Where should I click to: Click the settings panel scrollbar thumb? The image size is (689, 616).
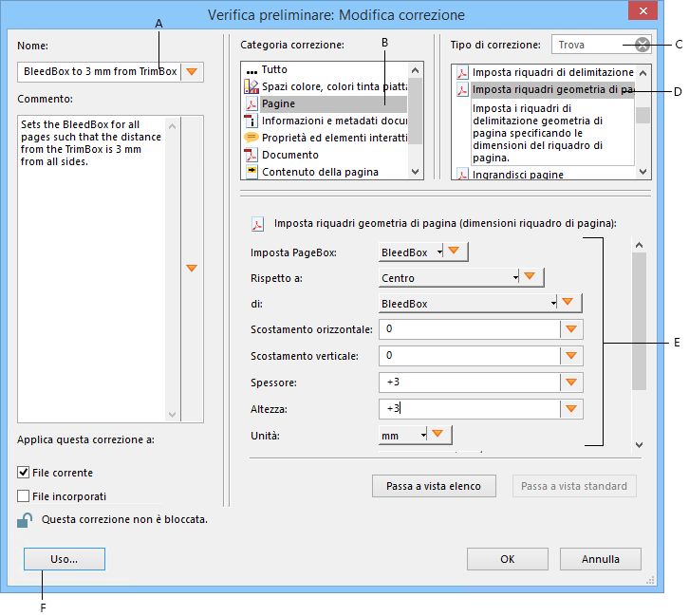(640, 321)
